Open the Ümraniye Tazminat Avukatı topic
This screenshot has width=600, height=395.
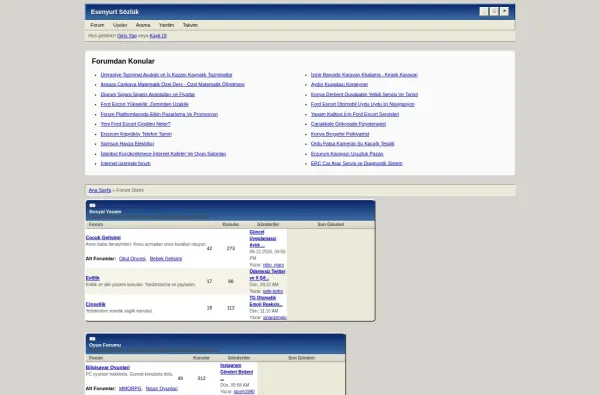pos(166,75)
